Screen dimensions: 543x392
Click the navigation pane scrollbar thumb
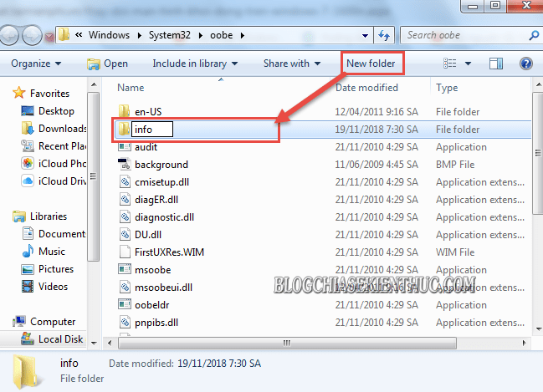point(94,176)
